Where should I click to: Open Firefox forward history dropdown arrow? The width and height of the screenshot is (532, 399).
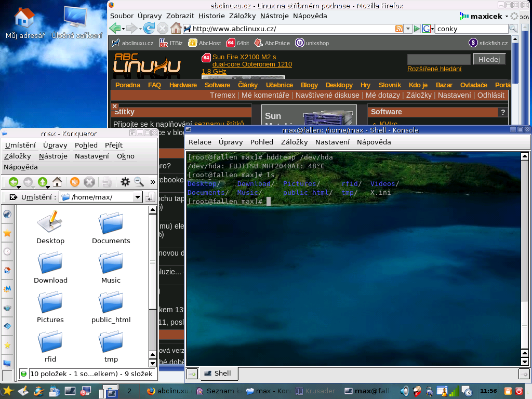click(140, 29)
